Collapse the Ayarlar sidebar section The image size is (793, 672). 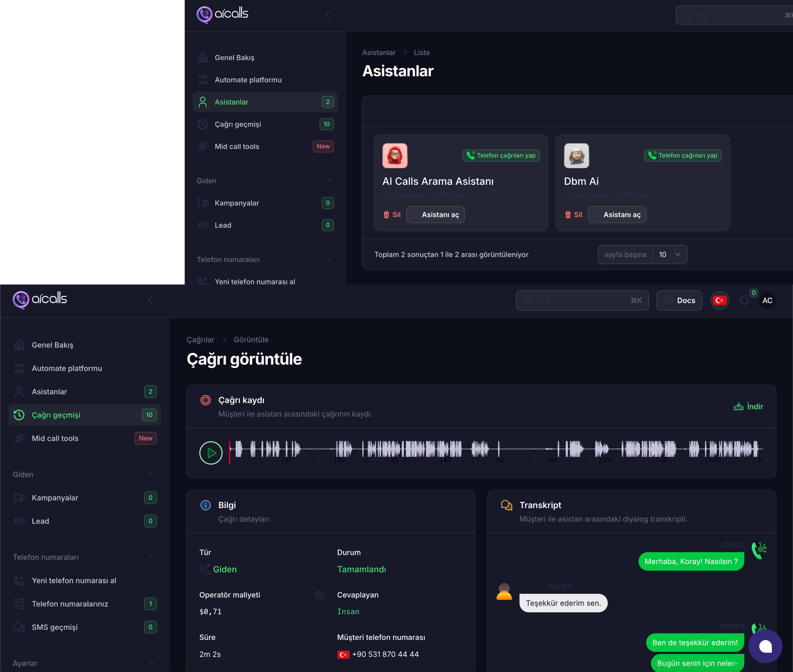coord(151,663)
